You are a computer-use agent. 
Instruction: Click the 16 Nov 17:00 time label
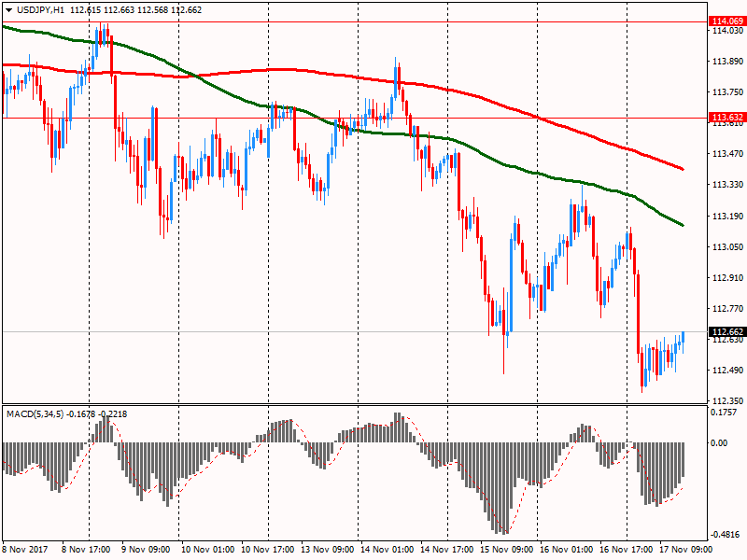click(627, 549)
